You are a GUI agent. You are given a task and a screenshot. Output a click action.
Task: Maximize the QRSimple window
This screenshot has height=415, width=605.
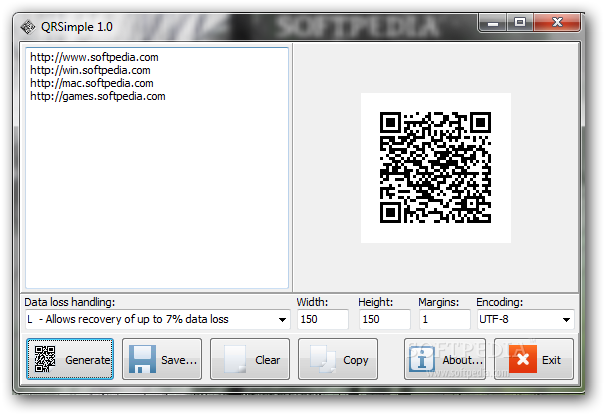pos(520,23)
